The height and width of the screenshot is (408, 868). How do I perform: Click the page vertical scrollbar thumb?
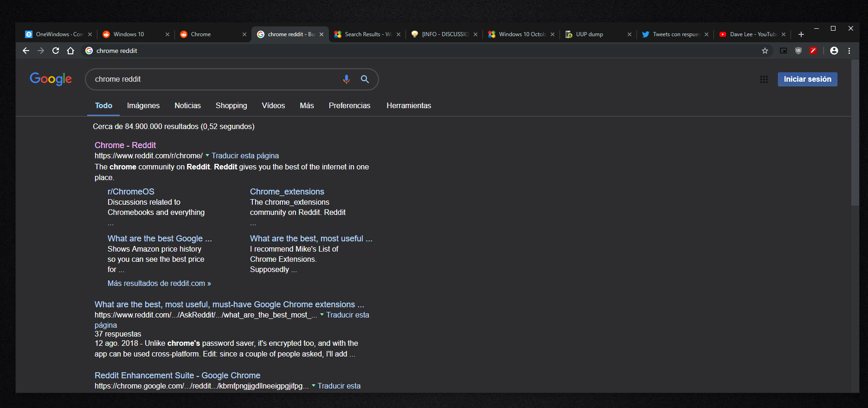[855, 133]
